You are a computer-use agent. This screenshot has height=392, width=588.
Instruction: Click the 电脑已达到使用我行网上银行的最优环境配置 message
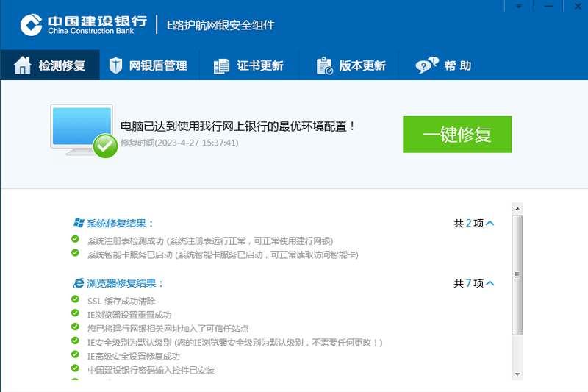coord(237,126)
